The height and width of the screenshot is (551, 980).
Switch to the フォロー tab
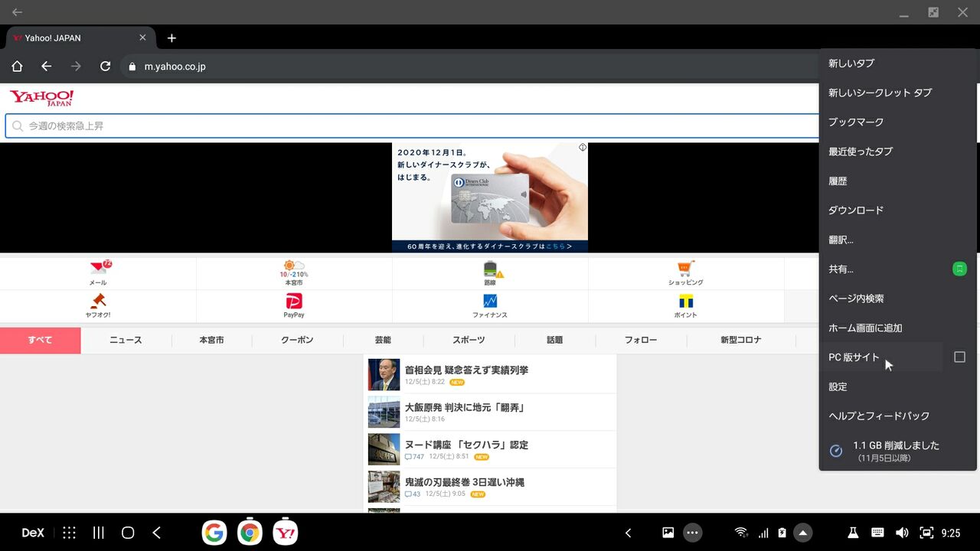coord(641,340)
